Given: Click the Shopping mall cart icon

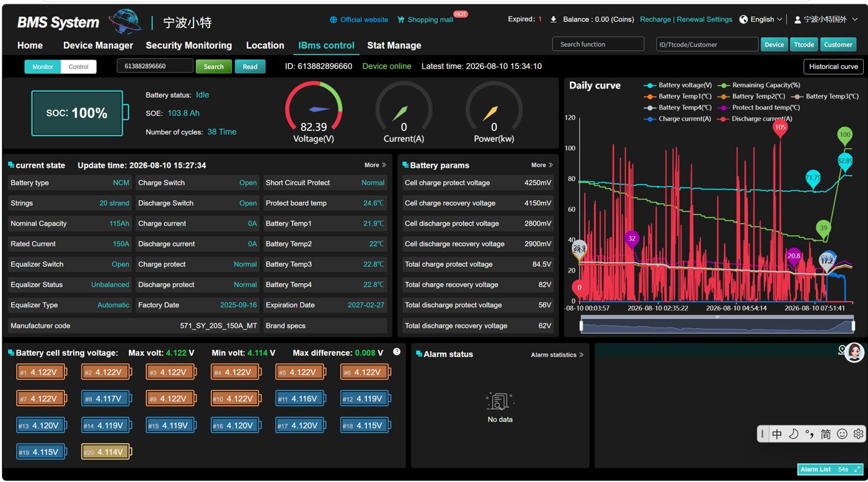Looking at the screenshot, I should pyautogui.click(x=401, y=20).
